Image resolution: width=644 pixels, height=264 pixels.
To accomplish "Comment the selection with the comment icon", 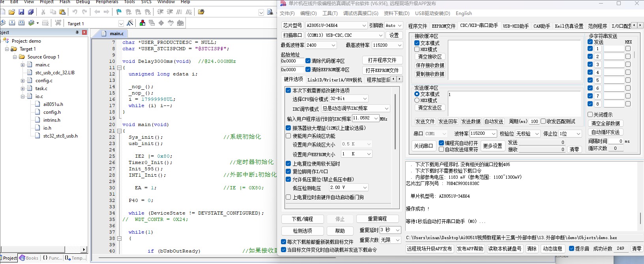I will [179, 12].
